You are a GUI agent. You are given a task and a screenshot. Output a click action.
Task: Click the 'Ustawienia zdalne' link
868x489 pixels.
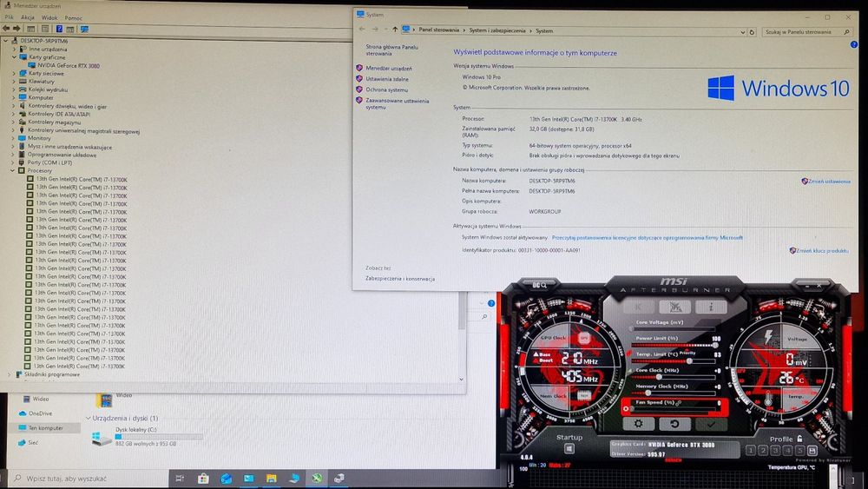(387, 79)
